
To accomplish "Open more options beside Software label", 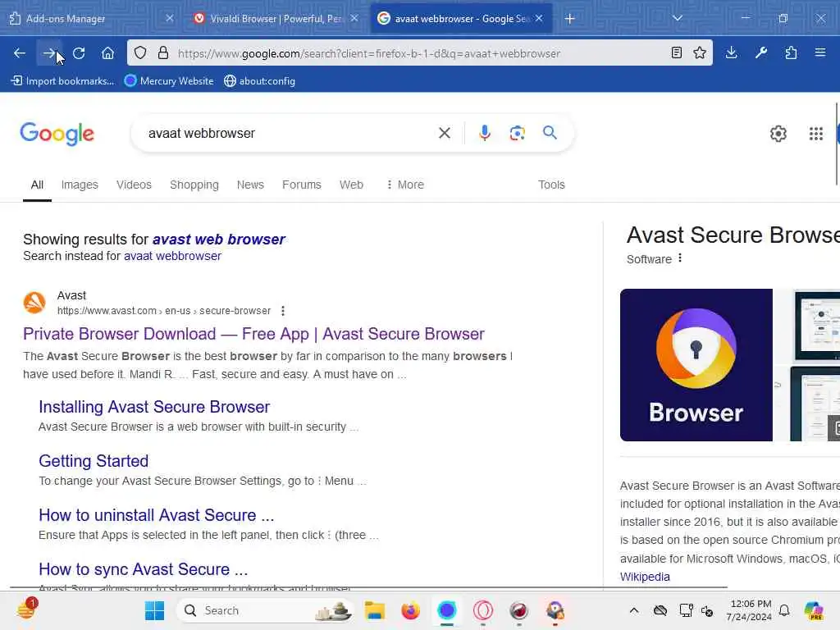I will (680, 258).
